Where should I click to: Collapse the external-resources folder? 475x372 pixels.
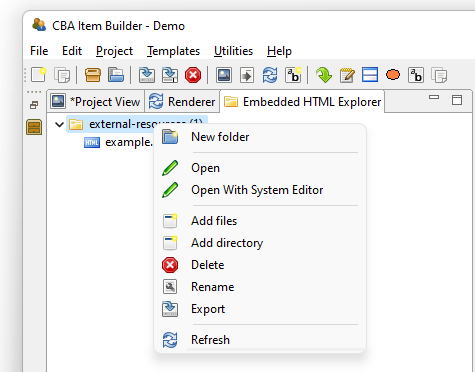click(59, 125)
